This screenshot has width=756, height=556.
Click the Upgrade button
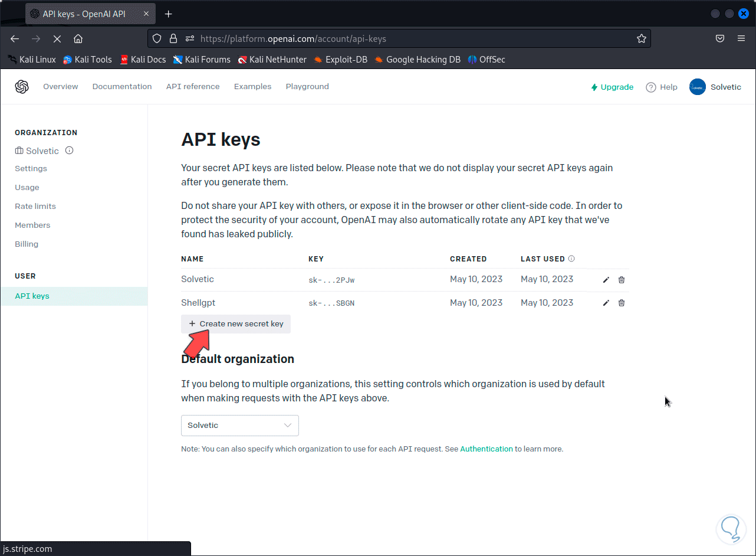[x=612, y=87]
